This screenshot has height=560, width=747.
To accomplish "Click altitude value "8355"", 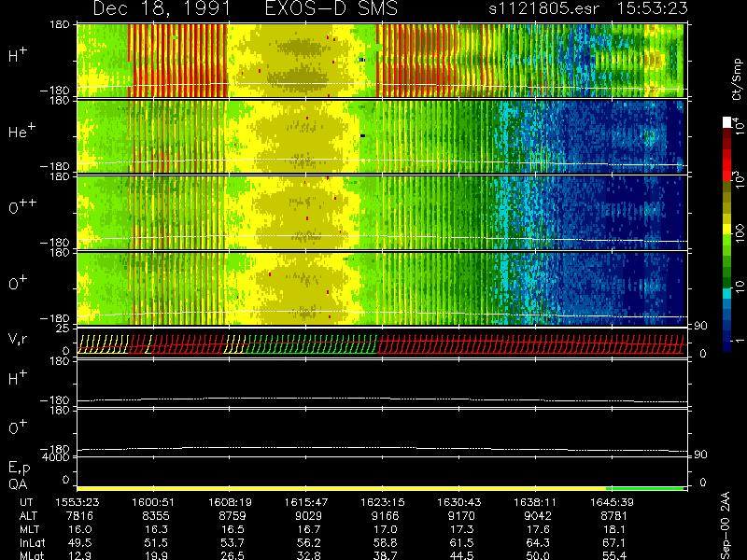I will pyautogui.click(x=156, y=516).
